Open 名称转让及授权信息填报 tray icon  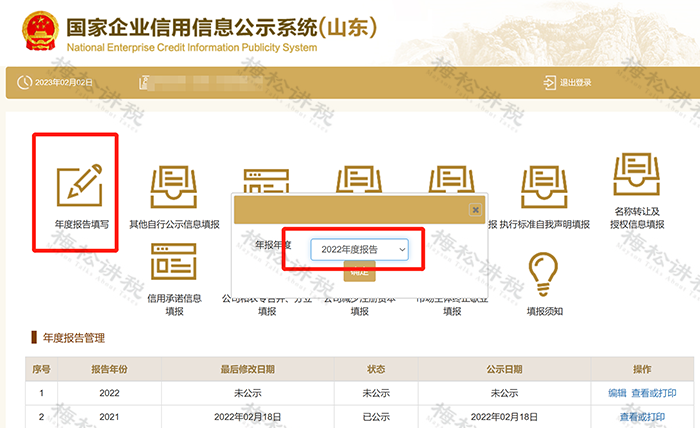click(x=637, y=174)
